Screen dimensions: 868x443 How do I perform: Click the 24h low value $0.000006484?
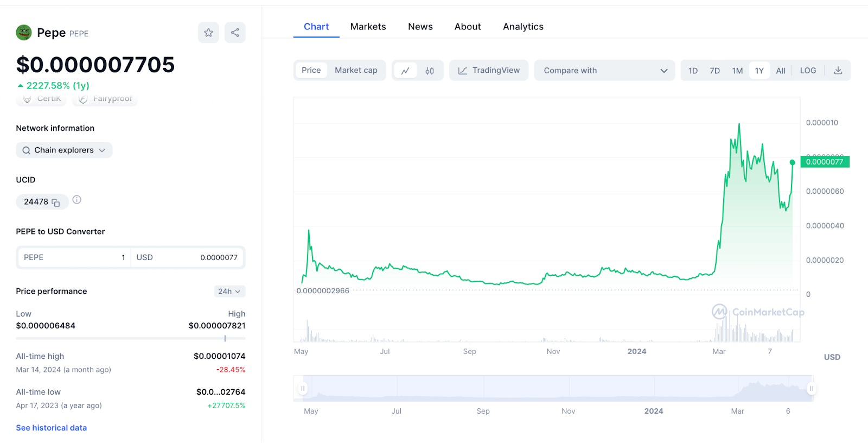pos(46,326)
